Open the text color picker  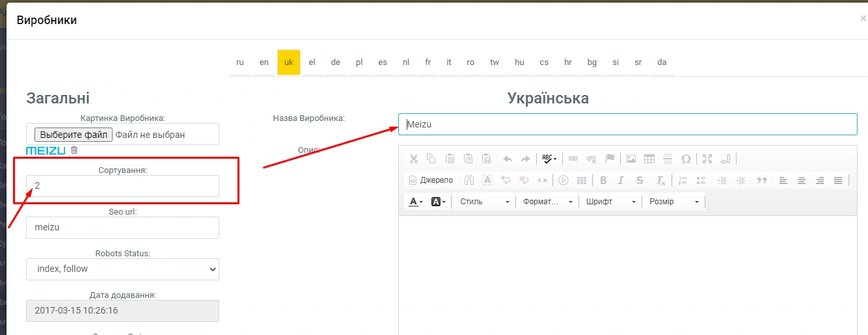click(415, 202)
